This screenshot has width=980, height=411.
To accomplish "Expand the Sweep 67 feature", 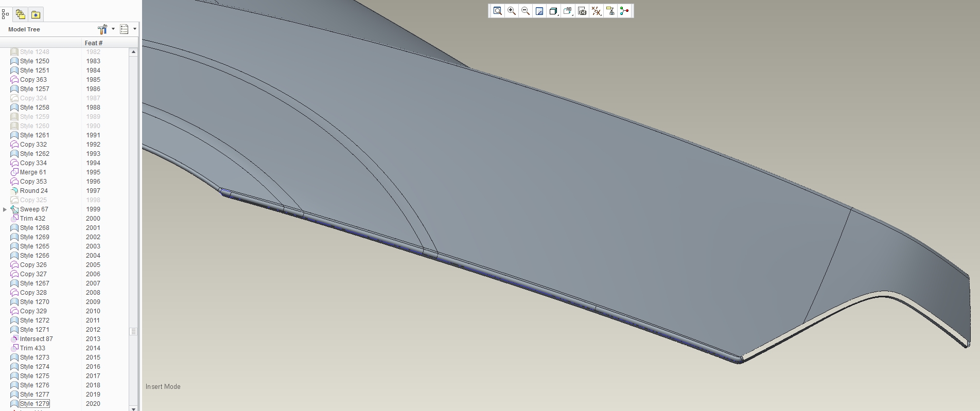I will [5, 209].
